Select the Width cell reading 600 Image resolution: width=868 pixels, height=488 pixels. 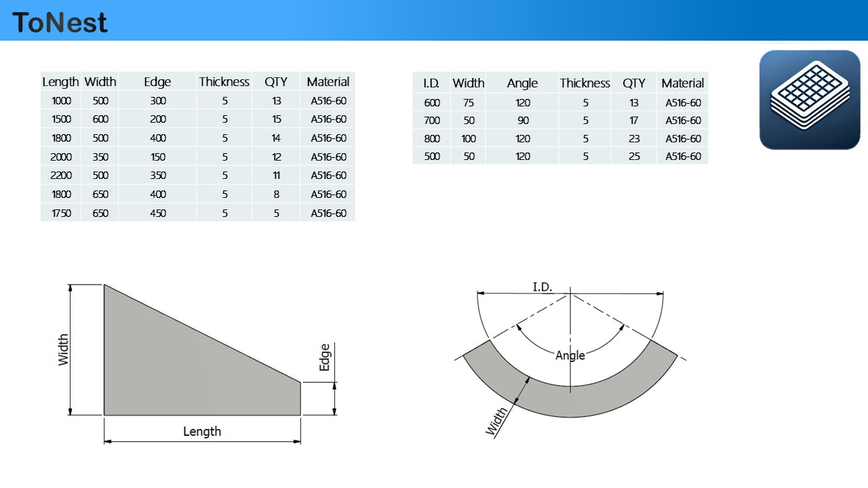coord(100,119)
